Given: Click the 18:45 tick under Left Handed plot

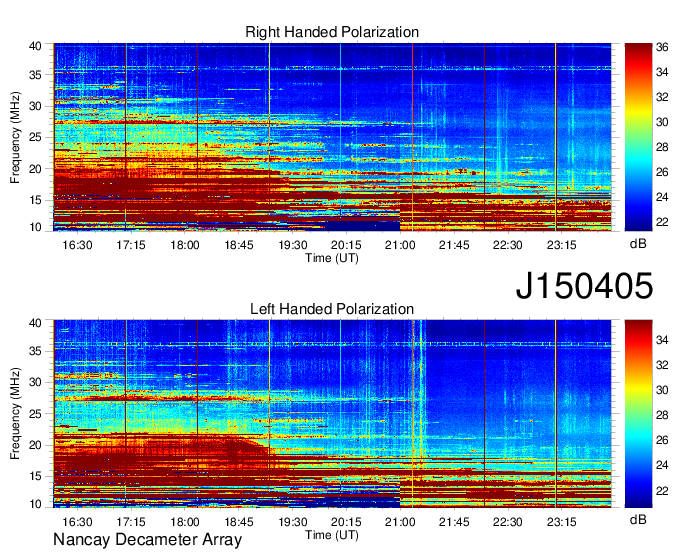Looking at the screenshot, I should [x=239, y=522].
